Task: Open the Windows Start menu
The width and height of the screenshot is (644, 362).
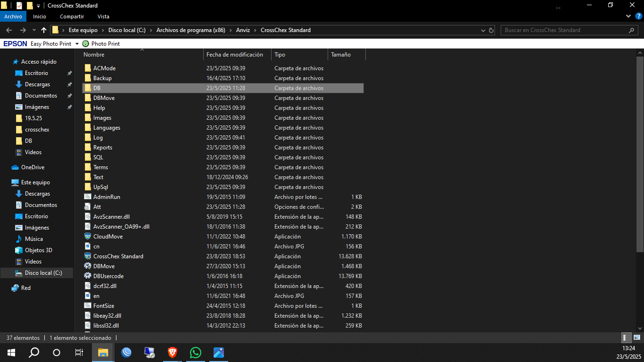Action: click(x=11, y=353)
